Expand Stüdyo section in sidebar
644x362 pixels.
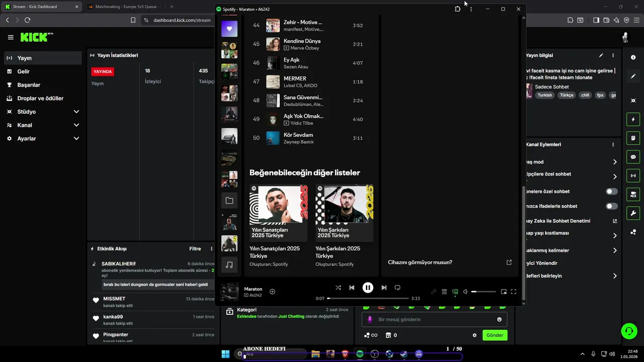pos(76,112)
